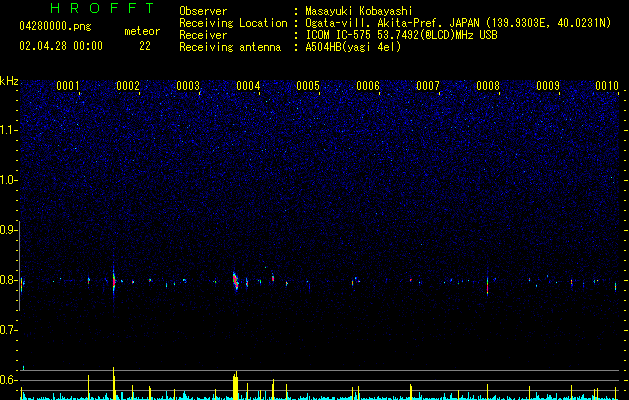Screen dimensions: 629x400
Task: Click the 0.8 kHz axis label
Action: [x=9, y=280]
